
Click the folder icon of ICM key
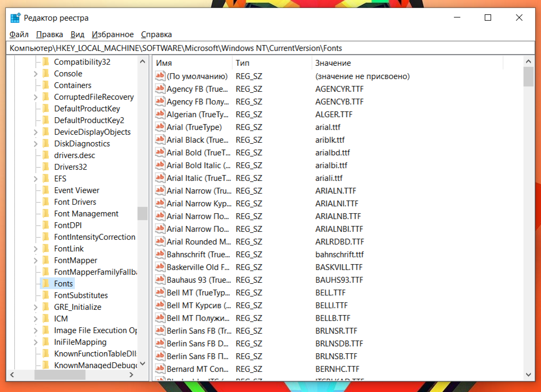pos(46,318)
